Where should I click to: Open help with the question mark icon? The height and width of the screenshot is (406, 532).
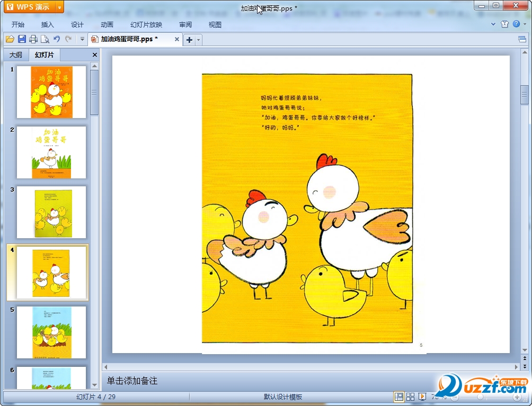point(517,24)
